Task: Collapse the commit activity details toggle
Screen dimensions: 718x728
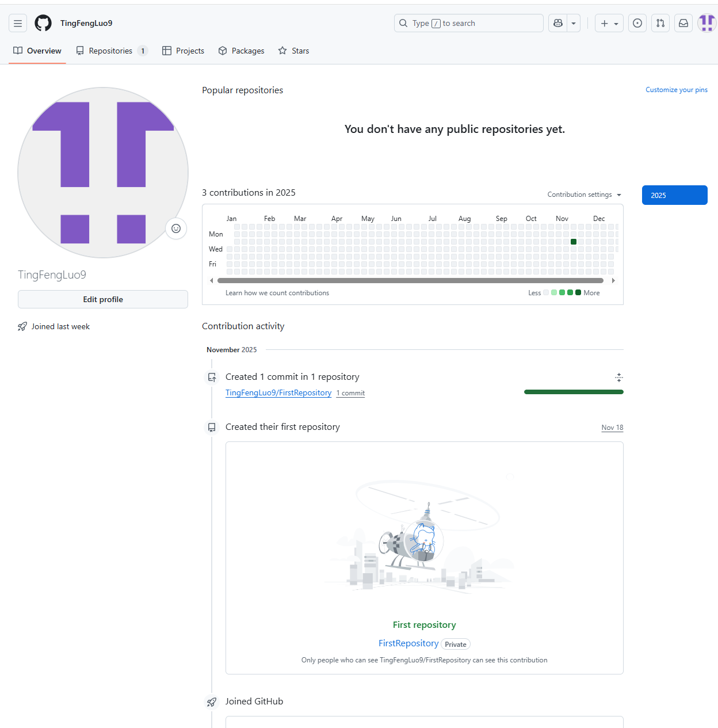Action: pos(618,378)
